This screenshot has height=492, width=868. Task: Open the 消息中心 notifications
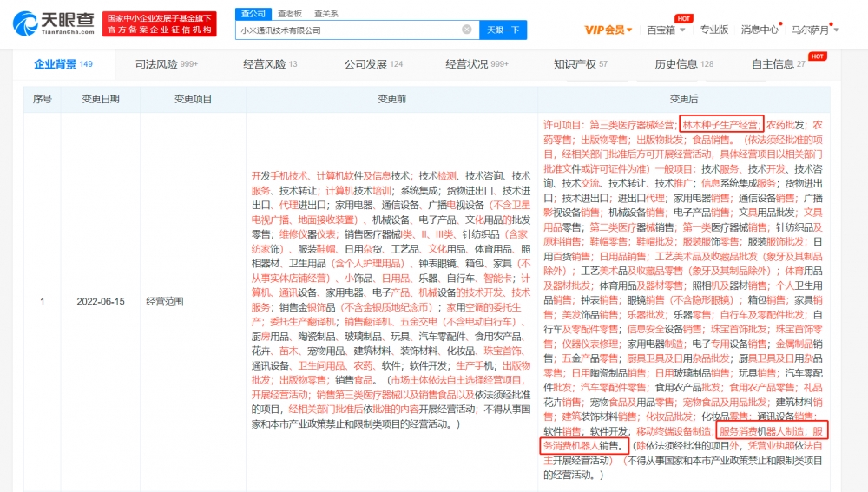click(759, 30)
